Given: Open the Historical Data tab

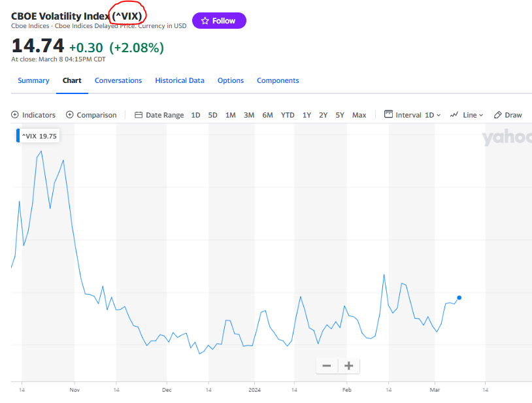Looking at the screenshot, I should [180, 81].
